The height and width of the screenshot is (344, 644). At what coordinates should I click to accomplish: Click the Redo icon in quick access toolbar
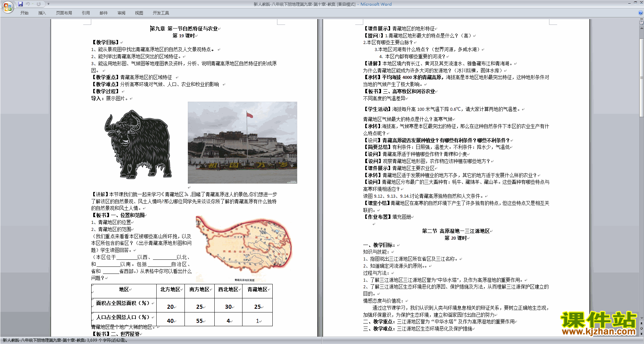(39, 4)
